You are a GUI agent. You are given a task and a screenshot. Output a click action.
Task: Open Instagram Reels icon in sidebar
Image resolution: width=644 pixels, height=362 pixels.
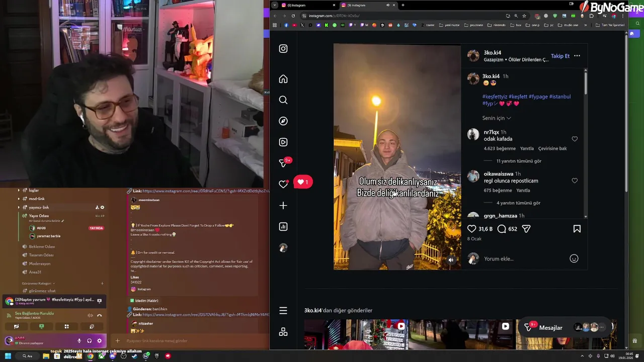pos(283,142)
